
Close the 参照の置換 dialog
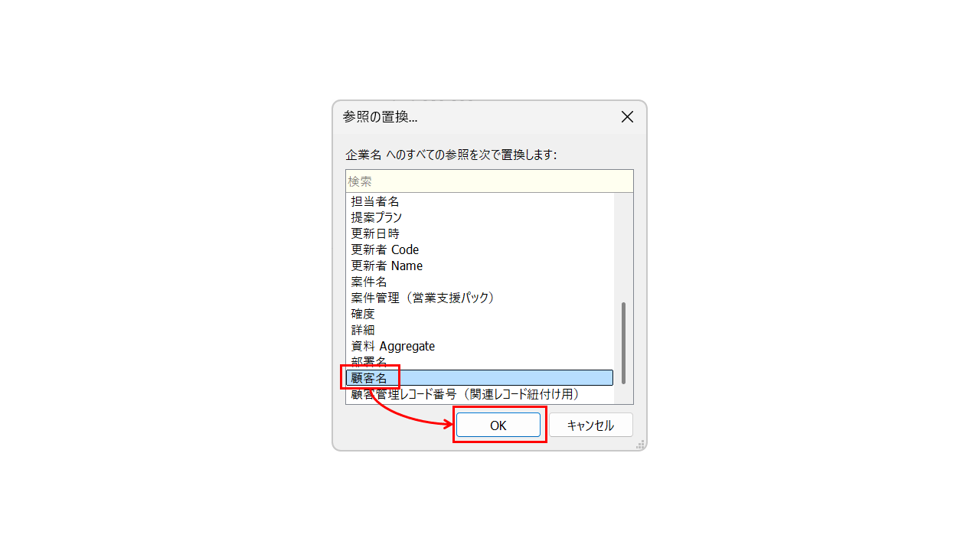[x=627, y=117]
